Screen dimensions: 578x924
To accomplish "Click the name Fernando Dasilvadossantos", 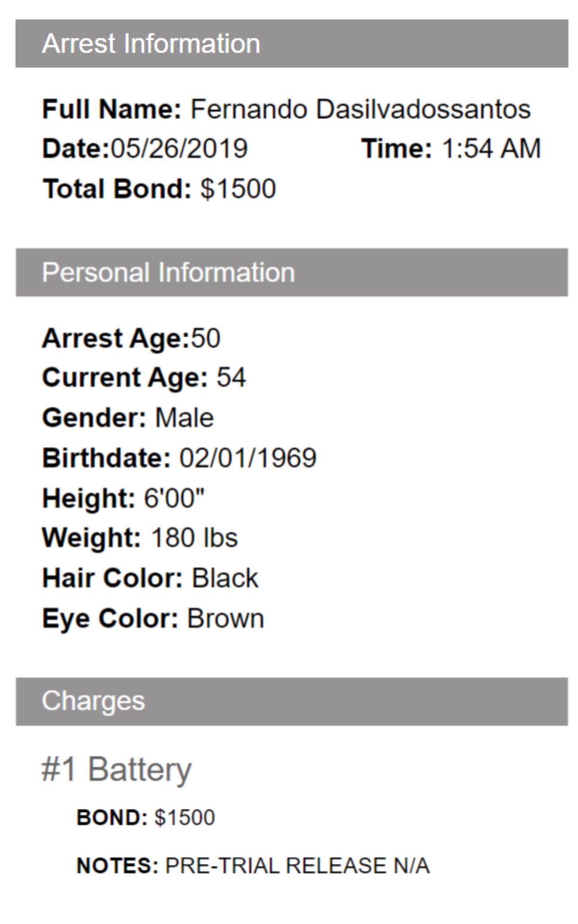I will pyautogui.click(x=360, y=109).
